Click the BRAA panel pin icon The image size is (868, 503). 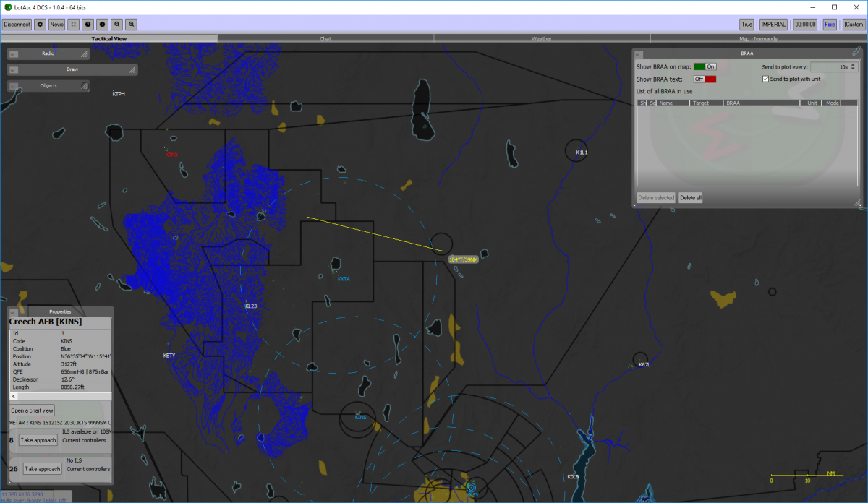(856, 53)
